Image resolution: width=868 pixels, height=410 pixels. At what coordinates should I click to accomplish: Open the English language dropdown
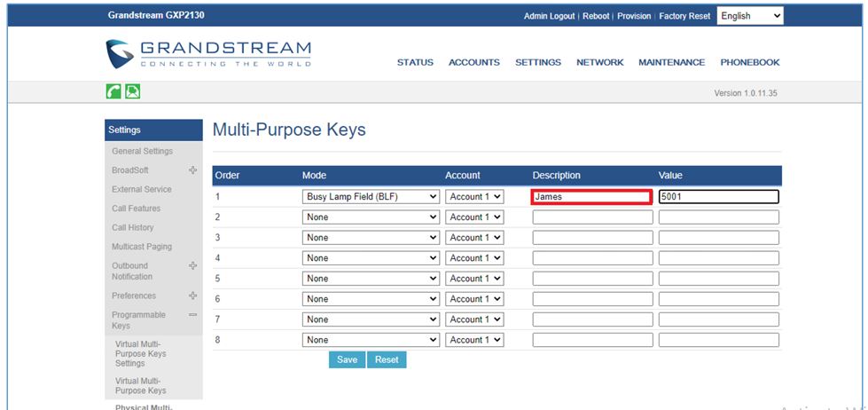click(x=750, y=16)
